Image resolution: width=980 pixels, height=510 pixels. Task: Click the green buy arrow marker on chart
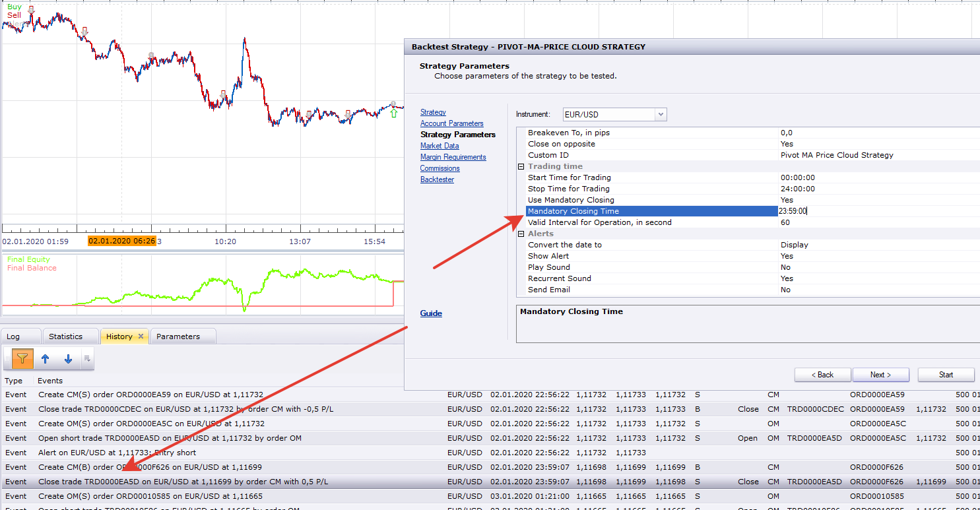click(x=394, y=113)
